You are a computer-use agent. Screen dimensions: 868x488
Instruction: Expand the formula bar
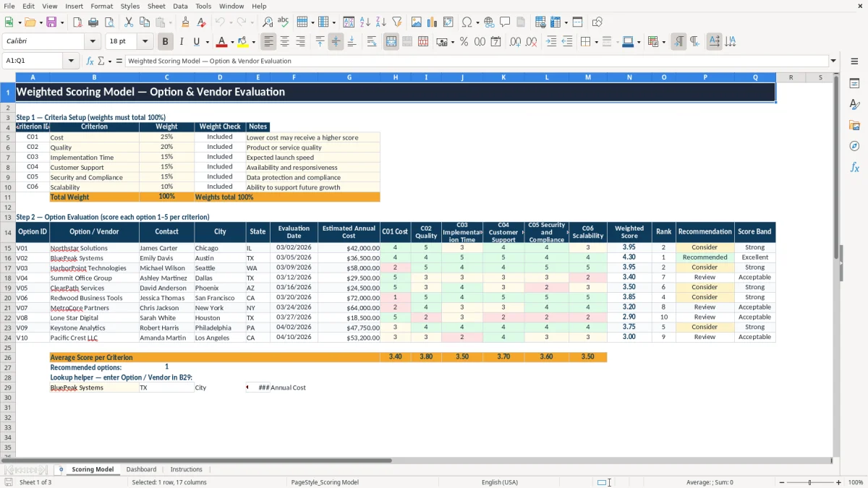pos(834,61)
